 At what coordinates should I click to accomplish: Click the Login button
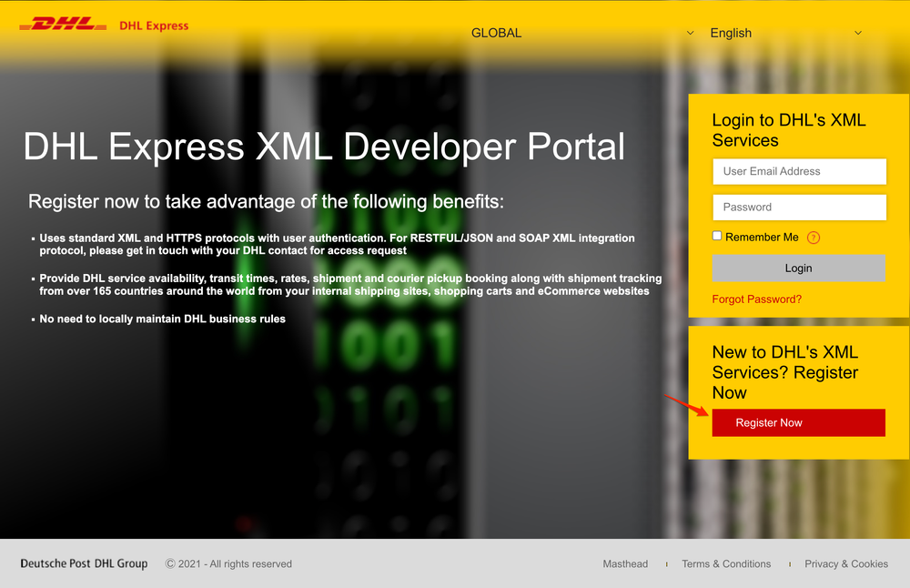[x=798, y=268]
